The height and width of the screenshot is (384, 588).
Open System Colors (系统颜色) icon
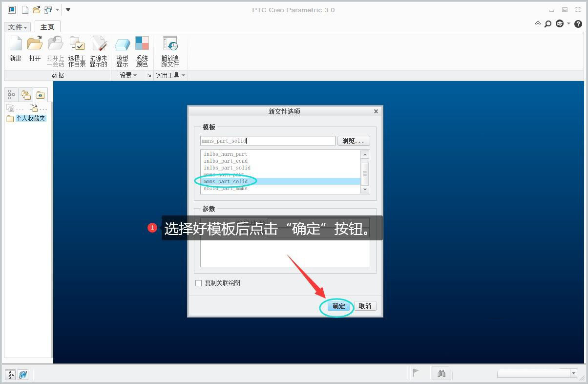pos(142,51)
